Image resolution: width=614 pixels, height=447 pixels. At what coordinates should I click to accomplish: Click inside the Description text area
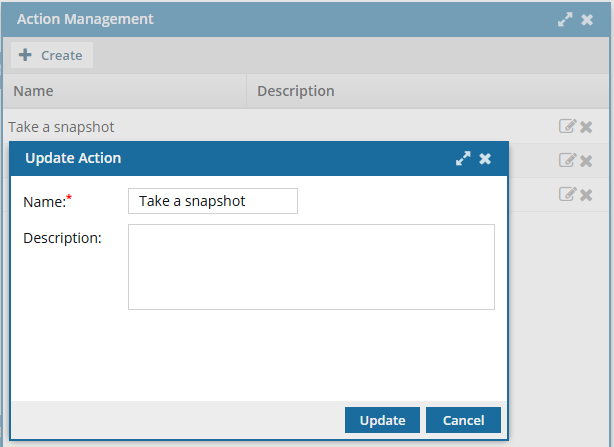(311, 267)
